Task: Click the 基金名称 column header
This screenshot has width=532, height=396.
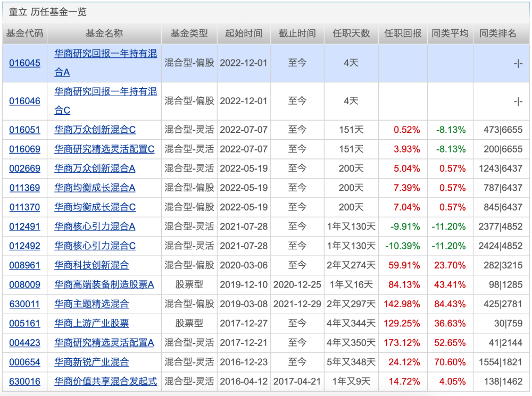Action: (104, 33)
